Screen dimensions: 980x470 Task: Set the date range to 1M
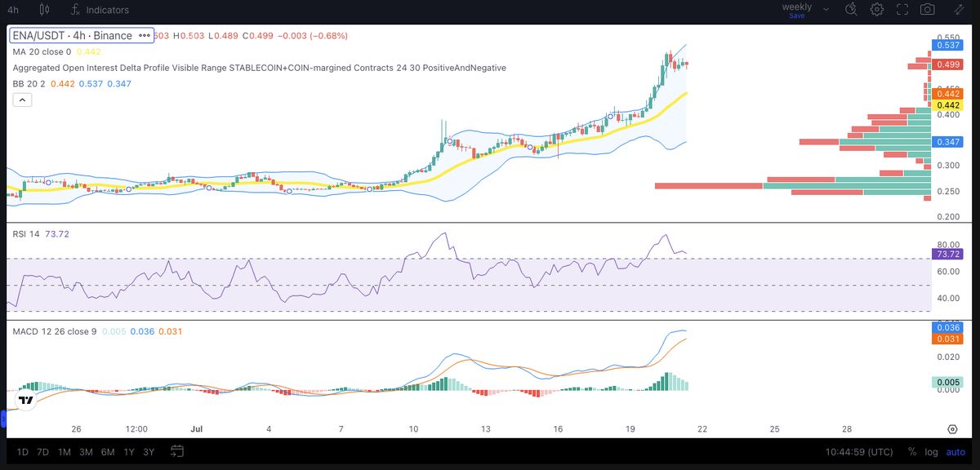64,451
